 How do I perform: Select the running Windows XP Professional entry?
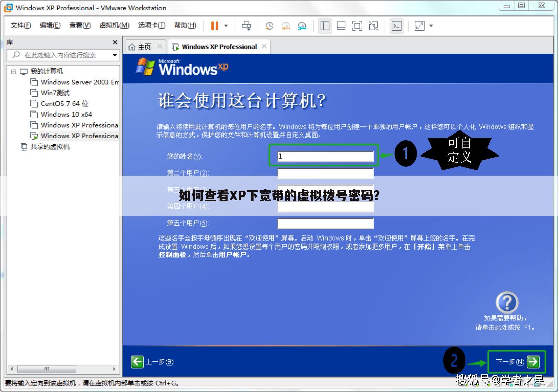pos(74,136)
